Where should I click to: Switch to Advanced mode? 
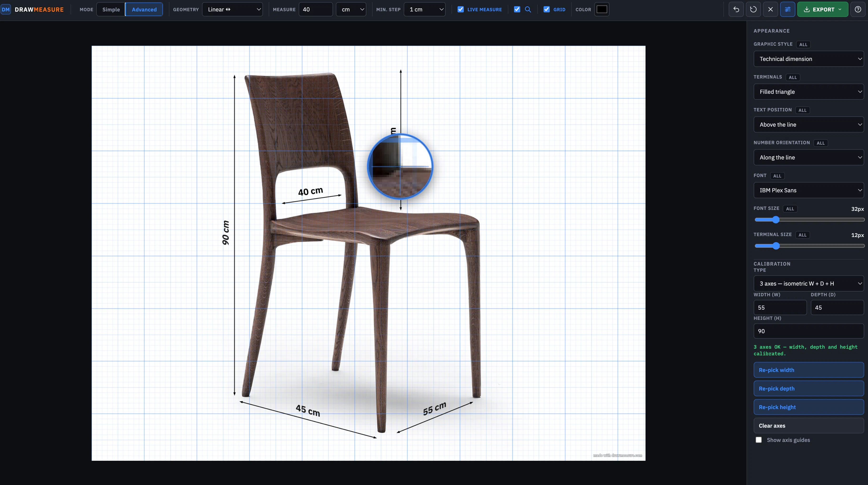coord(144,10)
